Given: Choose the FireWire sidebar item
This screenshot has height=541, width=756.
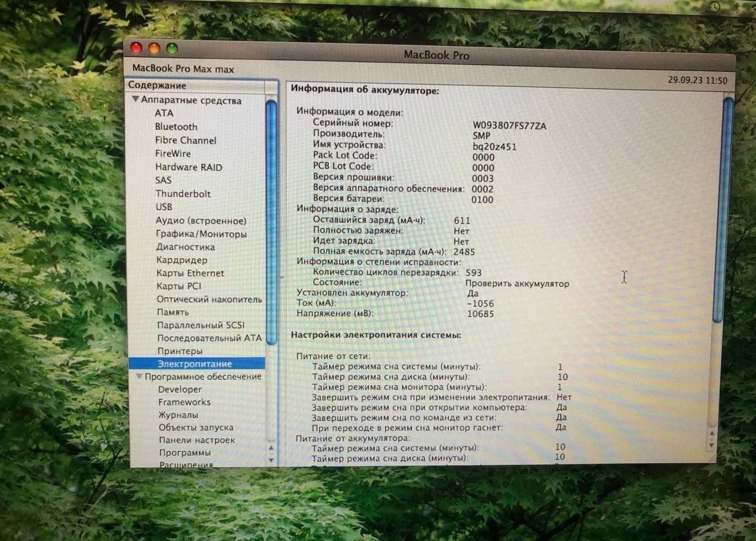Looking at the screenshot, I should [173, 154].
